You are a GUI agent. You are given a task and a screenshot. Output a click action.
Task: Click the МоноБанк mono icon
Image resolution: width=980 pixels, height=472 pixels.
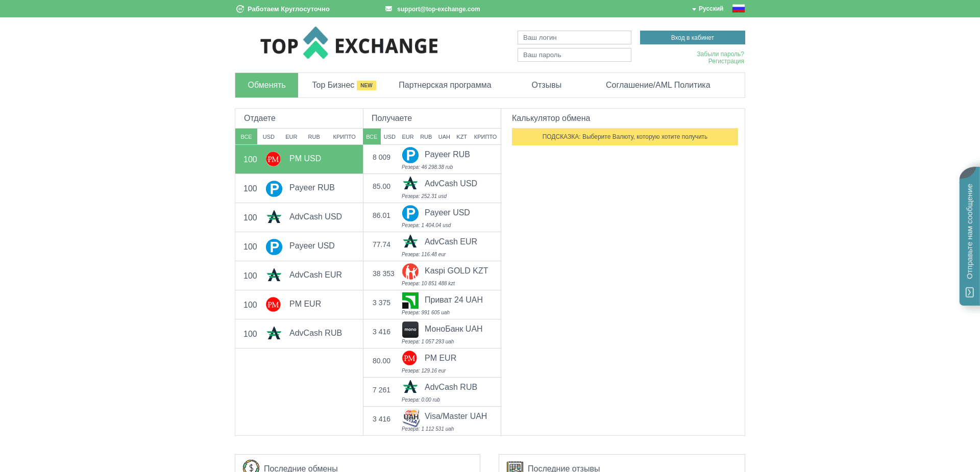(410, 330)
